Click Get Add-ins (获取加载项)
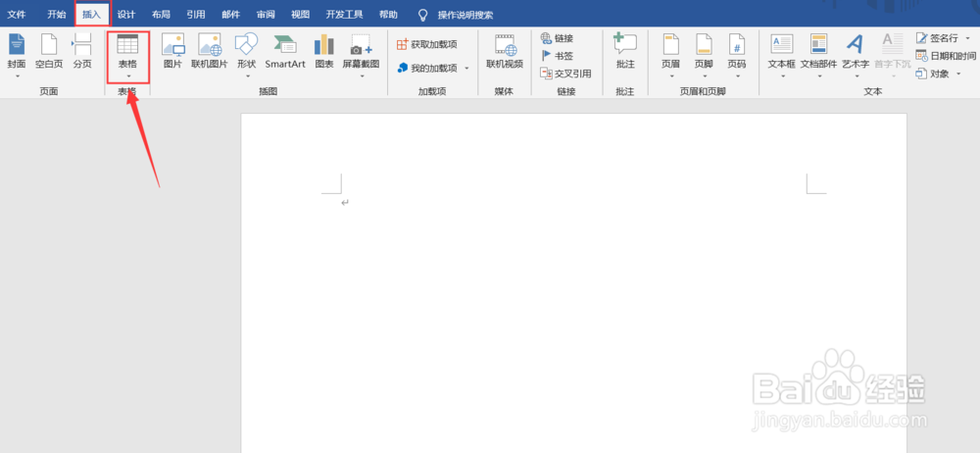The height and width of the screenshot is (453, 980). click(427, 44)
